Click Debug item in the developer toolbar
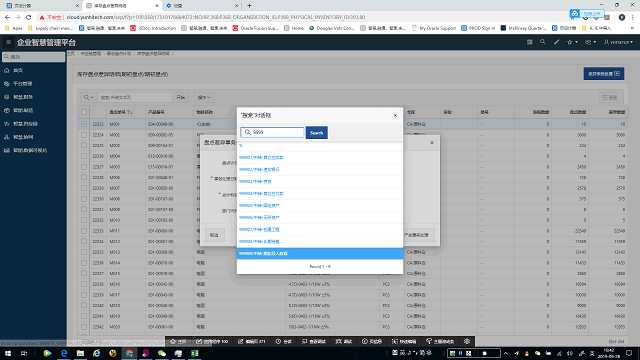640x360 pixels. (344, 341)
